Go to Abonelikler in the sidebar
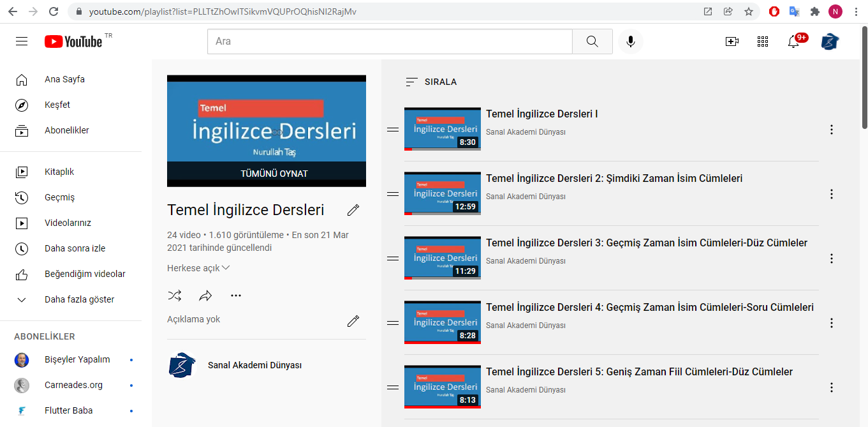868x427 pixels. click(x=66, y=130)
